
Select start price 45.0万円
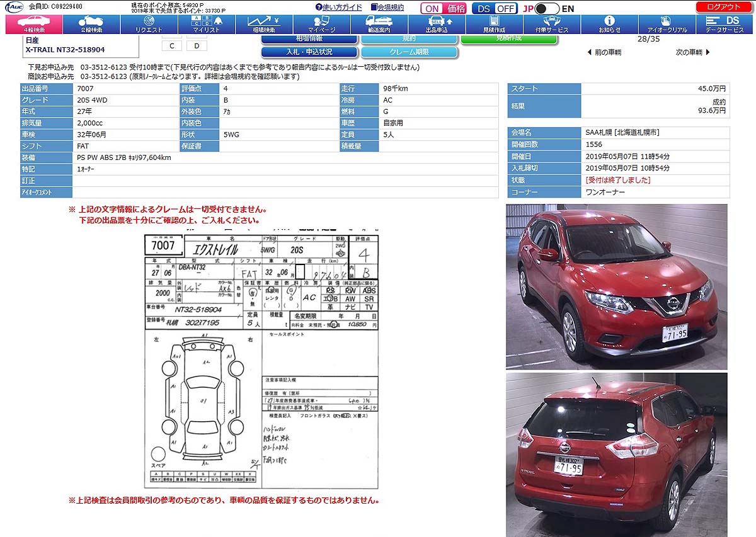(x=712, y=89)
